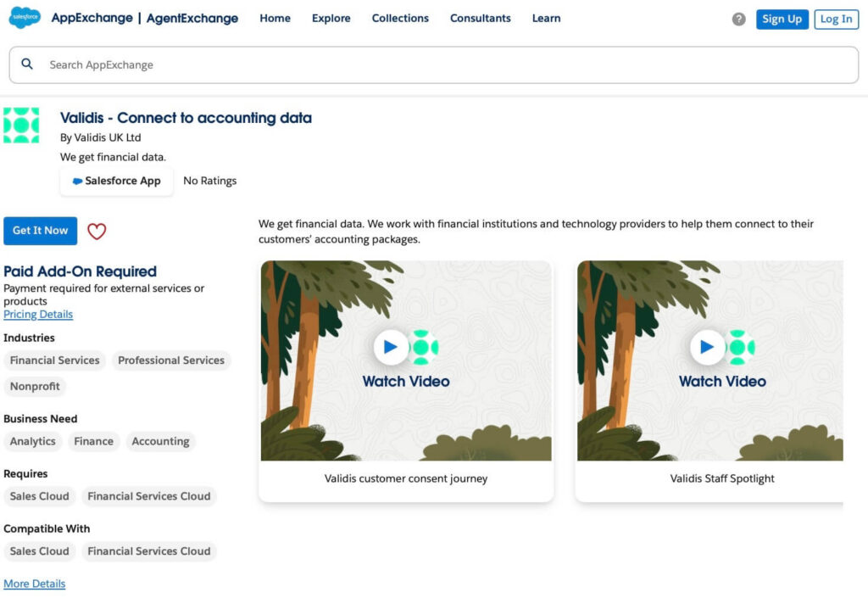The height and width of the screenshot is (598, 868).
Task: Click the 'By Validis UK Ltd' publisher text
Action: tap(100, 137)
